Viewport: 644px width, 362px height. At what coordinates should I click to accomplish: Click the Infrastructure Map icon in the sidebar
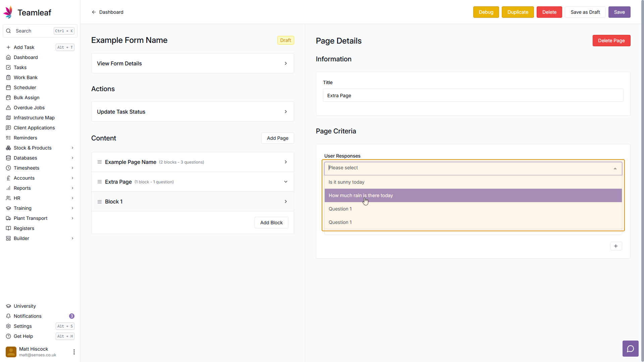click(x=8, y=118)
